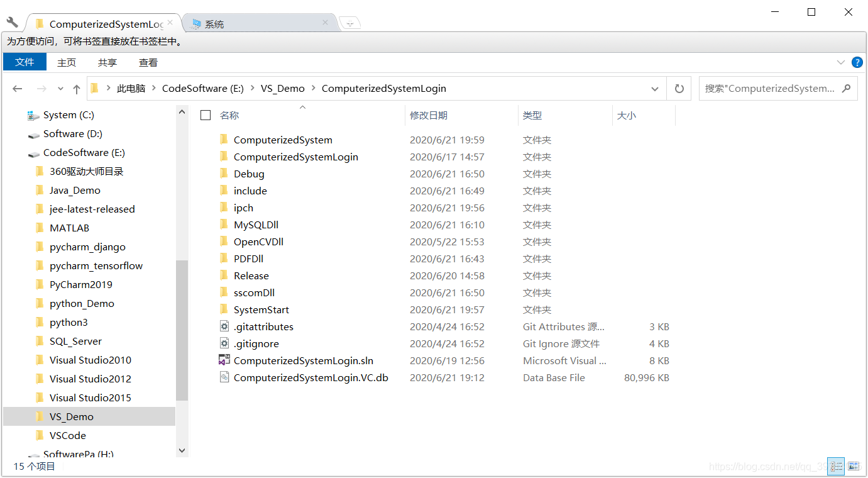Open the address bar history dropdown
This screenshot has height=478, width=868.
coord(655,89)
